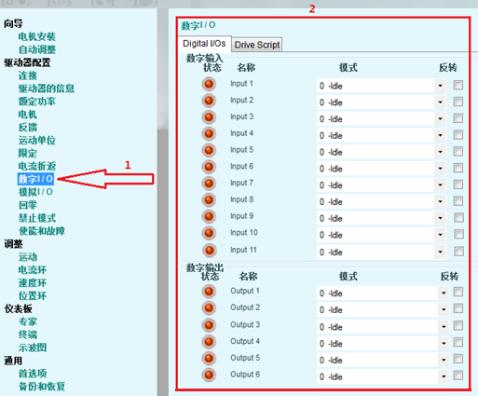478x396 pixels.
Task: Open the 速度环 tuning page
Action: (x=32, y=283)
